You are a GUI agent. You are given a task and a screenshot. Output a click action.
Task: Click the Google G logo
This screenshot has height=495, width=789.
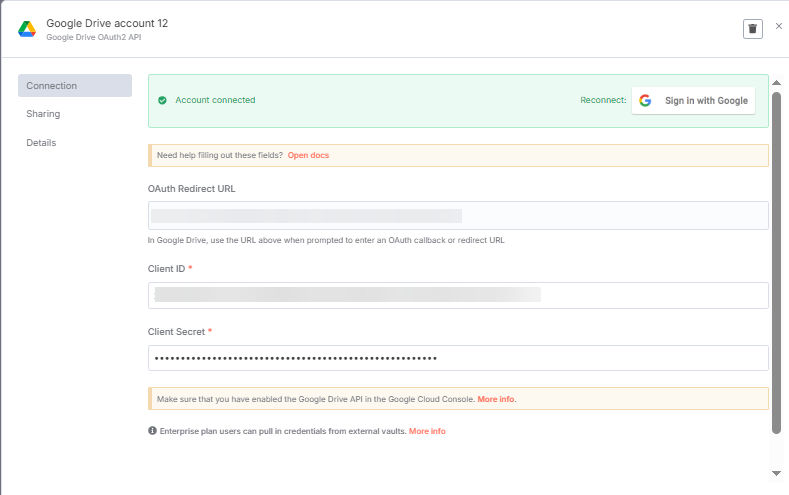point(645,101)
